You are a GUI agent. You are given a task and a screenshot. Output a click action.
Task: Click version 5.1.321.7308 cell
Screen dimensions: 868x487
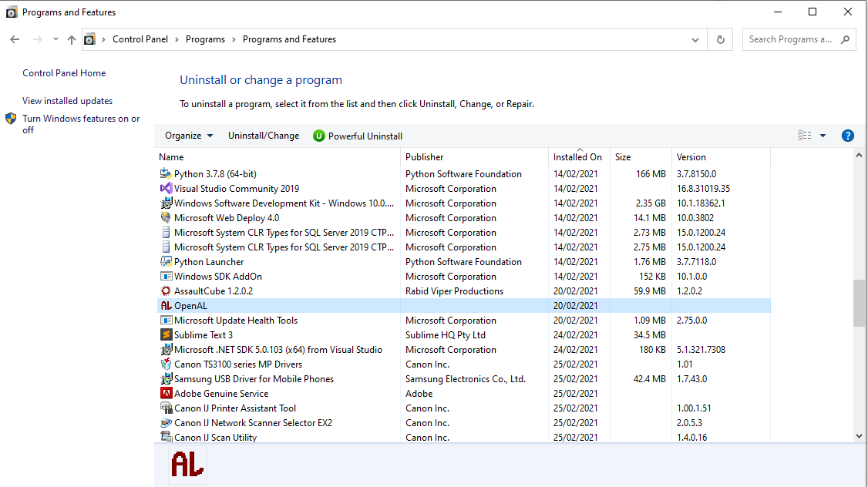pos(701,350)
